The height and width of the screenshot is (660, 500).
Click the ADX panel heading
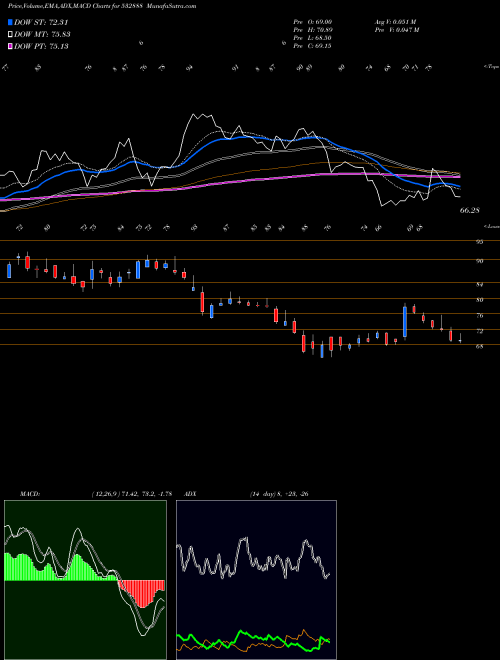[190, 494]
